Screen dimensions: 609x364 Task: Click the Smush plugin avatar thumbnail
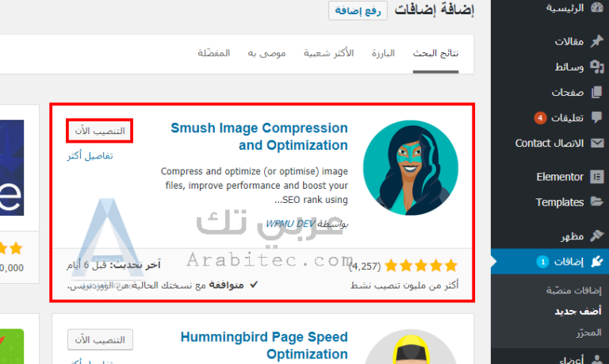click(411, 167)
